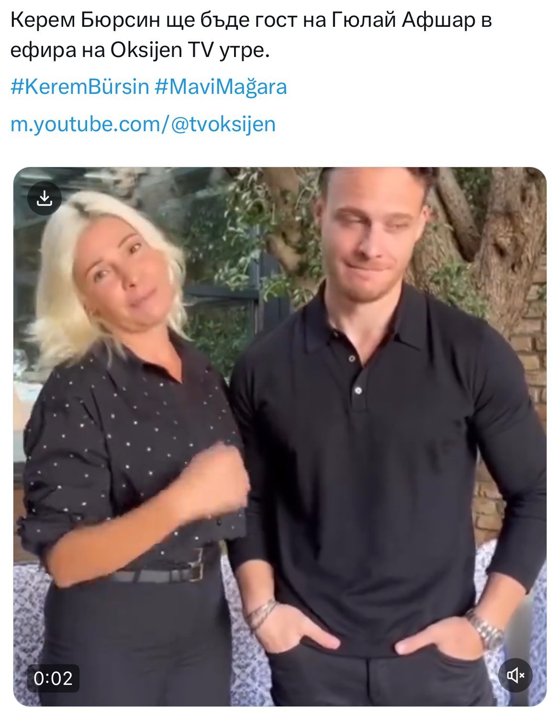
Task: Click the woman's star-patterned shirt in video
Action: [129, 455]
